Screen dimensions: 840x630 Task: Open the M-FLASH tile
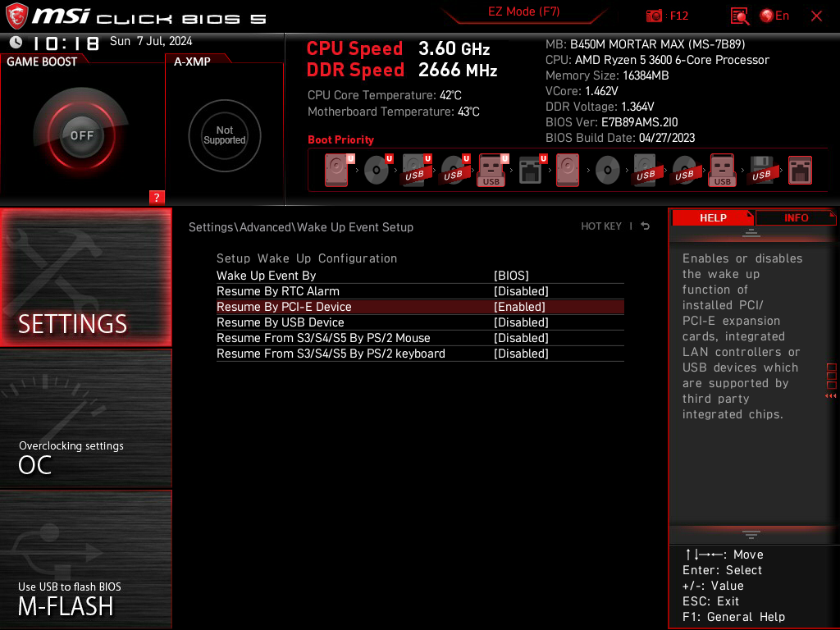tap(85, 559)
